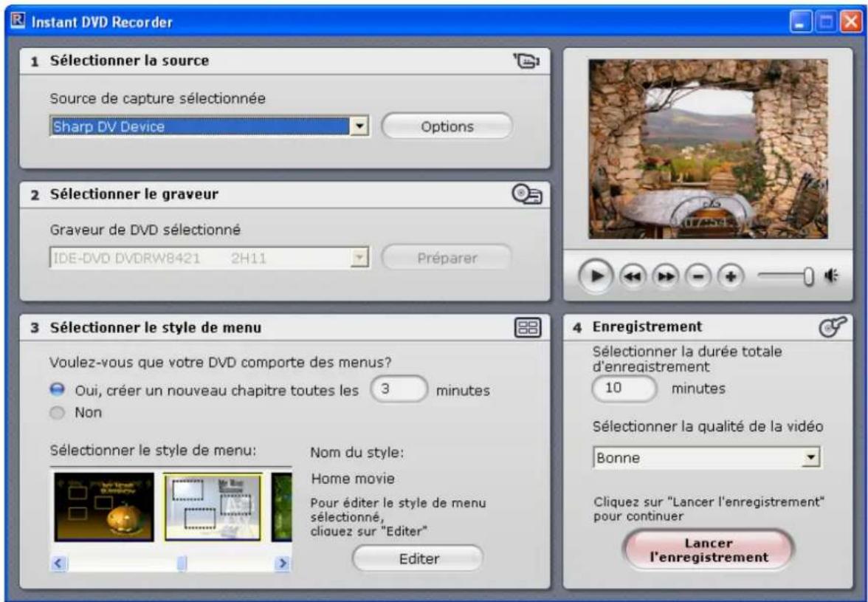Screen dimensions: 868x602
Task: Open the video quality 'Bonne' dropdown
Action: pos(811,457)
